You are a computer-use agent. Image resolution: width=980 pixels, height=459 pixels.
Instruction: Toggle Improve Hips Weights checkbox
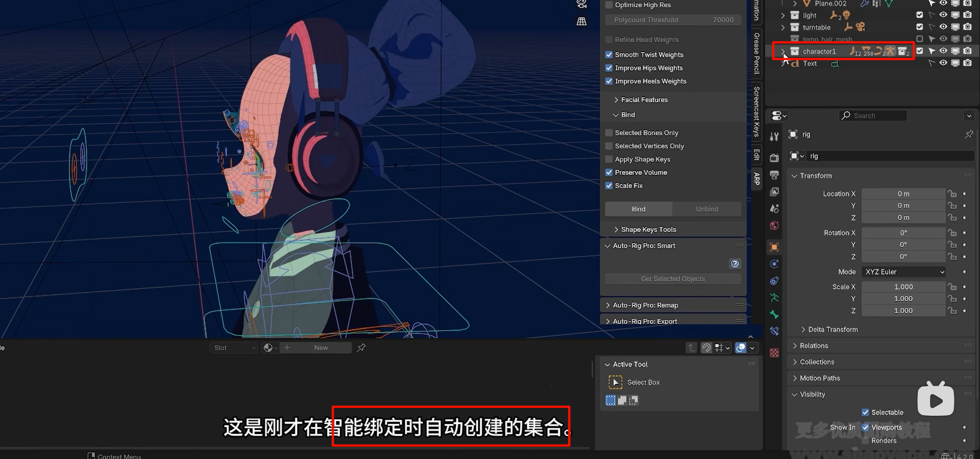click(609, 68)
